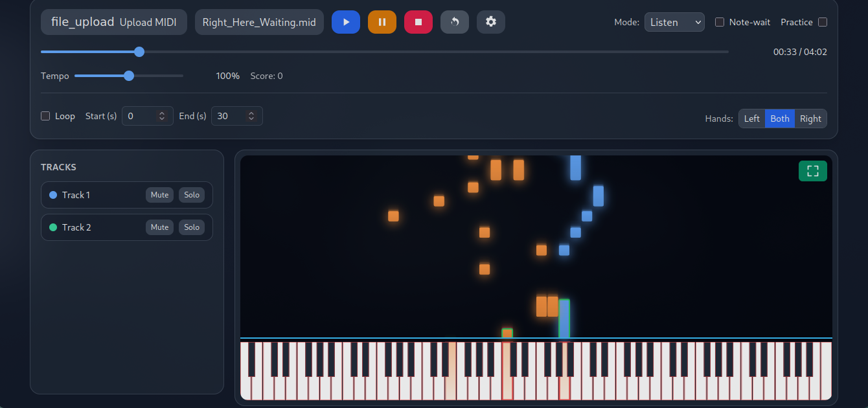Enable looping with the Loop checkbox

coord(45,115)
